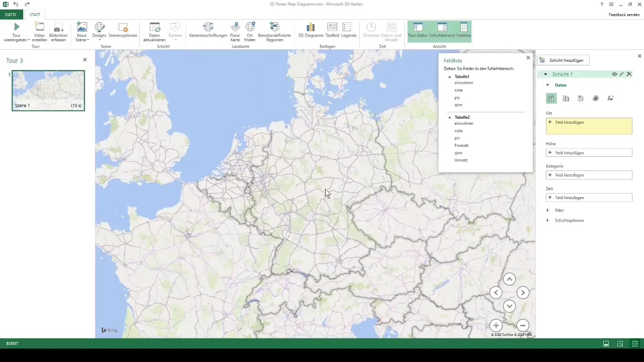644x362 pixels.
Task: Expand Schichtoptionen section
Action: pos(547,221)
